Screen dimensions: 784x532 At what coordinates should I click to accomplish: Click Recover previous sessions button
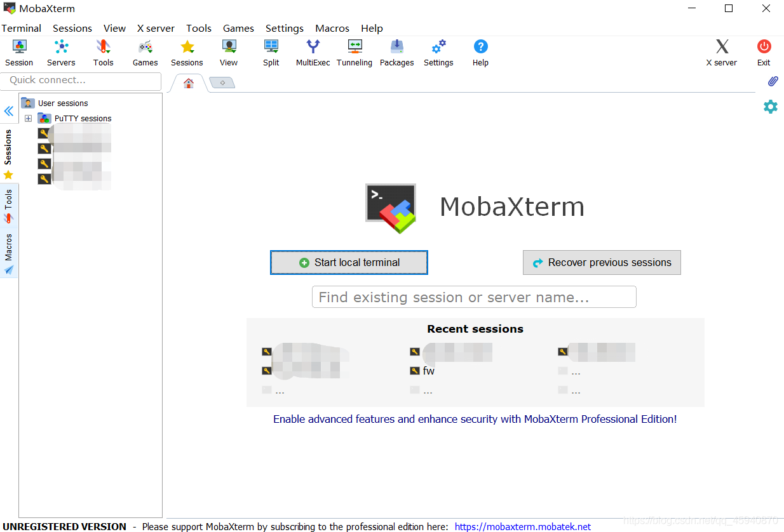(602, 262)
